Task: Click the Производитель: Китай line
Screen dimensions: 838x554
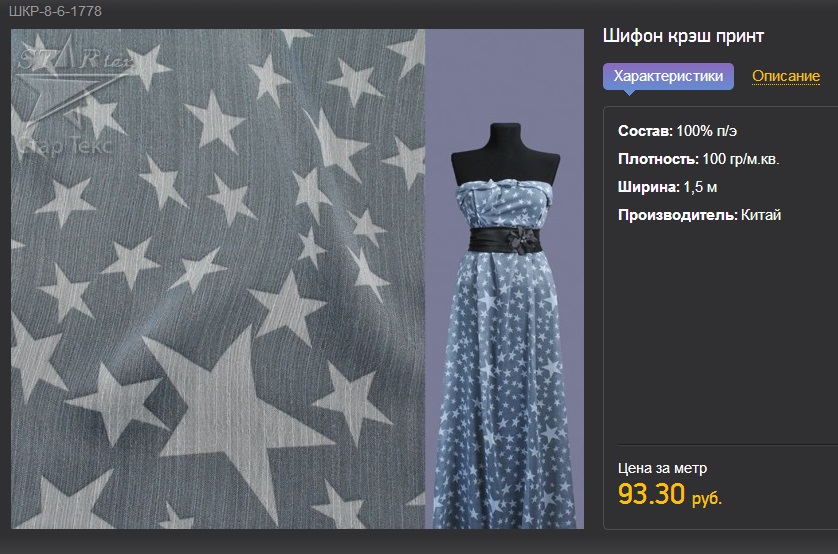Action: point(700,215)
